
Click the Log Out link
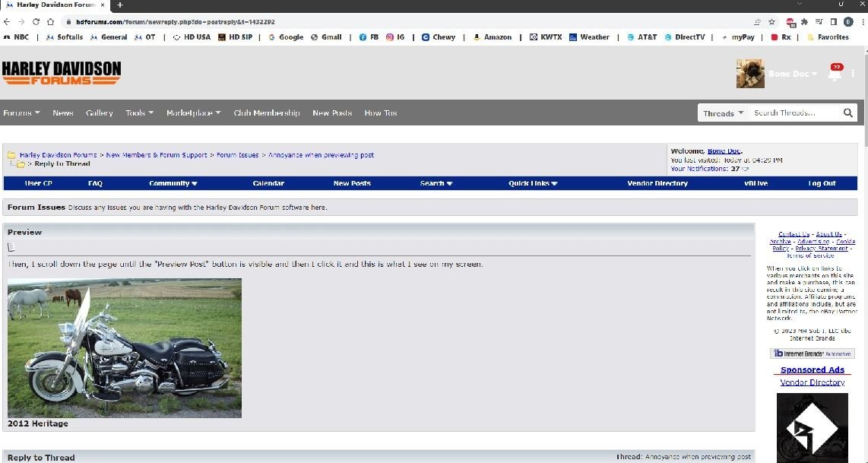(822, 183)
